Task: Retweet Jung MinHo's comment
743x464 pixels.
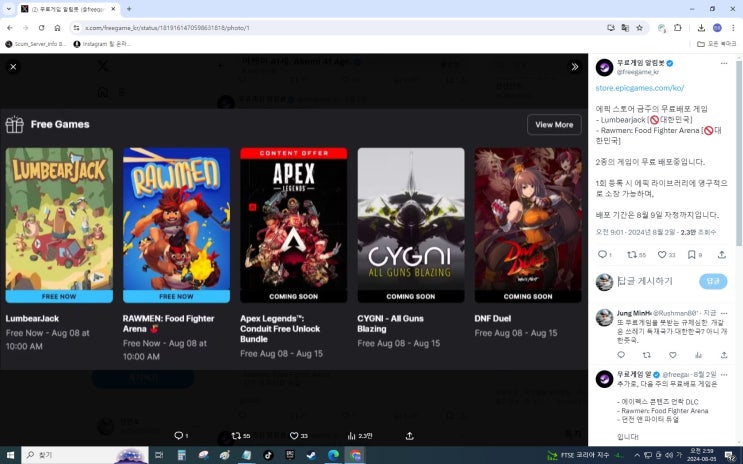Action: [647, 355]
